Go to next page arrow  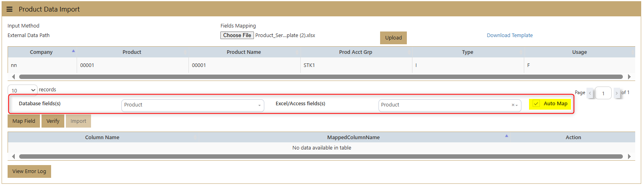coord(617,93)
